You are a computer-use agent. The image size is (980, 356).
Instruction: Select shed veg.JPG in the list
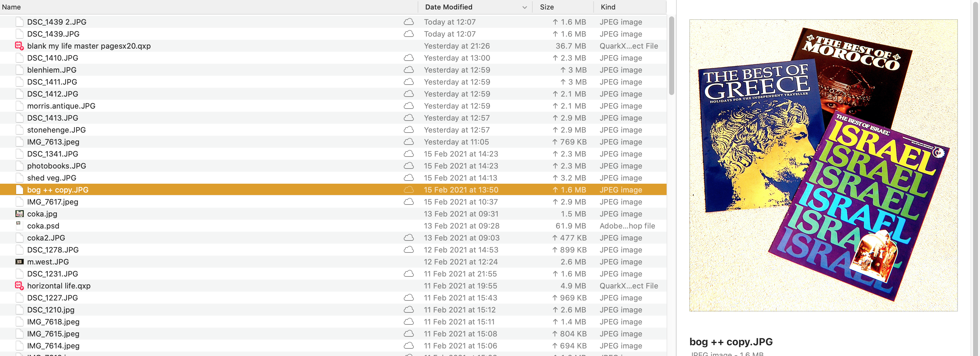(52, 178)
